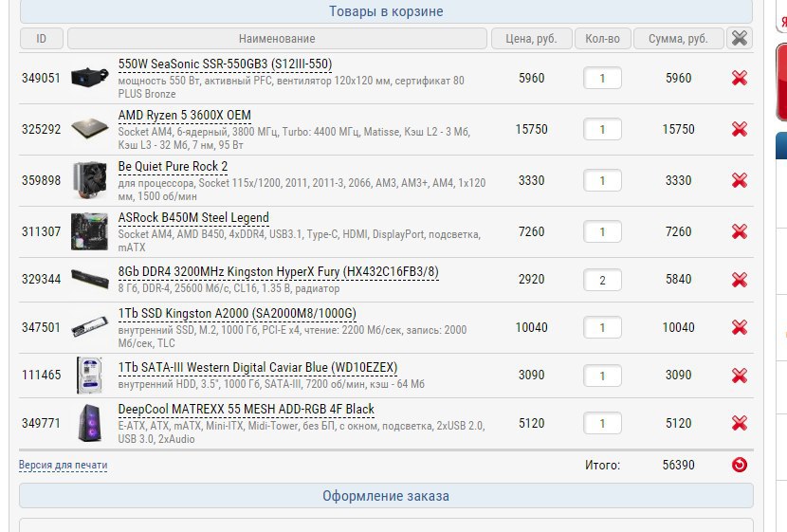Click Ryzen description starting Socket AM4, 6-ядерный
787x532 pixels.
point(294,138)
